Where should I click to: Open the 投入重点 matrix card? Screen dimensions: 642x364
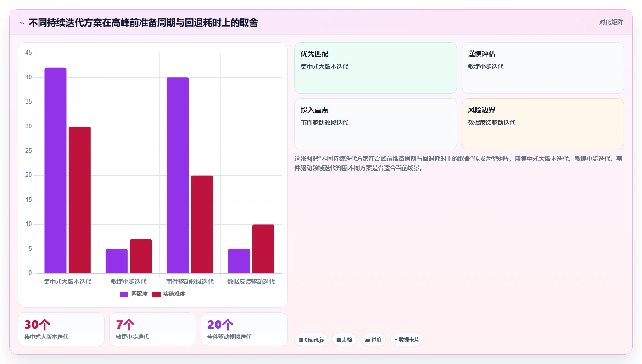(x=375, y=124)
